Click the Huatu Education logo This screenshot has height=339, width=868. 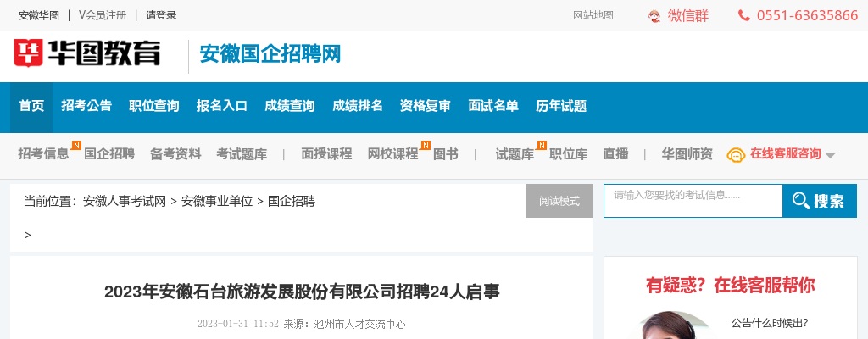click(86, 54)
